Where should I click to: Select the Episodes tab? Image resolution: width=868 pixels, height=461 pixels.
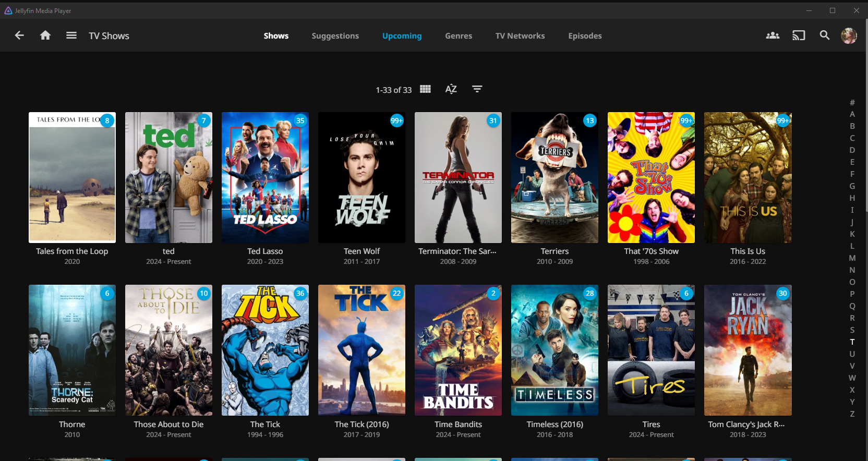tap(585, 36)
